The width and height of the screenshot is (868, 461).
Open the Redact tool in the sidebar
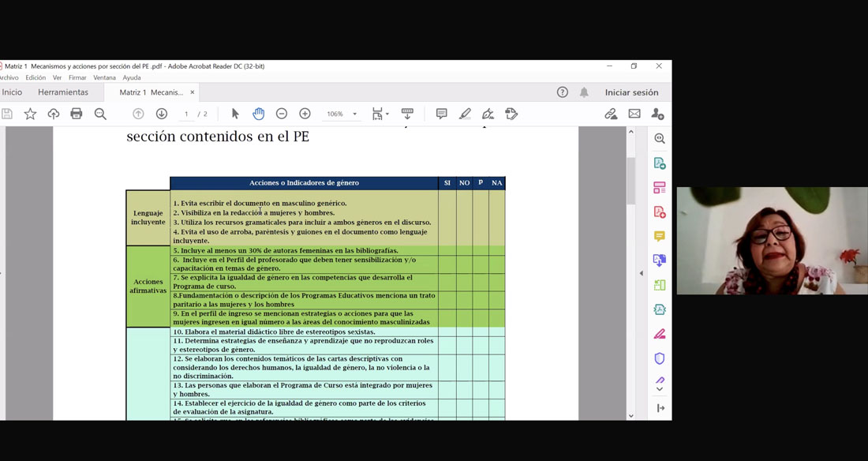[x=660, y=334]
